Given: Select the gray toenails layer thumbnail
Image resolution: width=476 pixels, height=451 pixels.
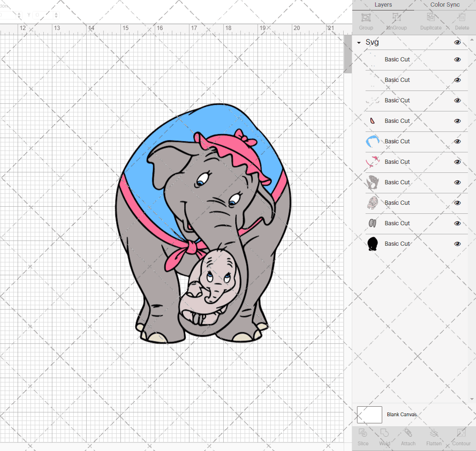Looking at the screenshot, I should click(373, 223).
